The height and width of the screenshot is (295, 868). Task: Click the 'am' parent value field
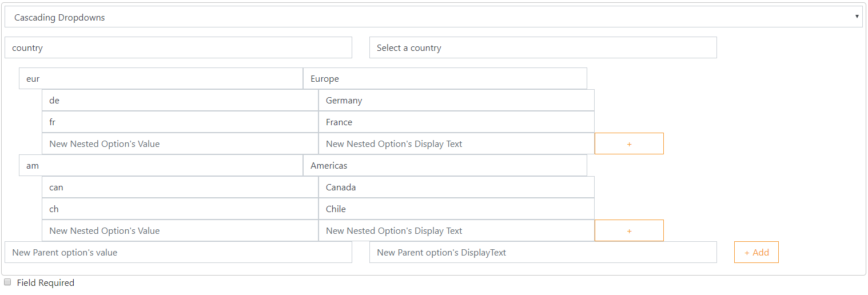[161, 165]
